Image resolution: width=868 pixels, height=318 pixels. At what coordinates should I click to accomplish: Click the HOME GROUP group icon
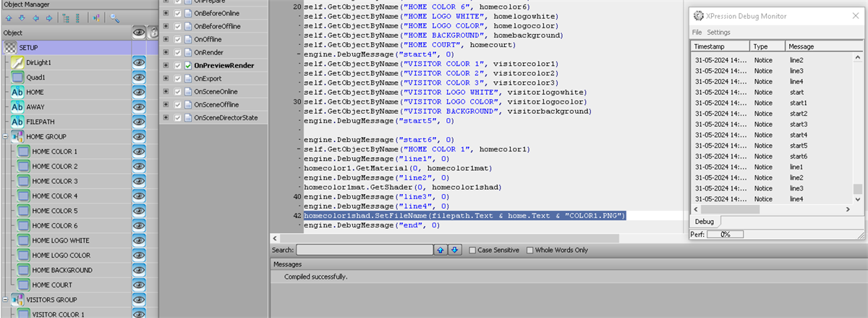coord(18,136)
